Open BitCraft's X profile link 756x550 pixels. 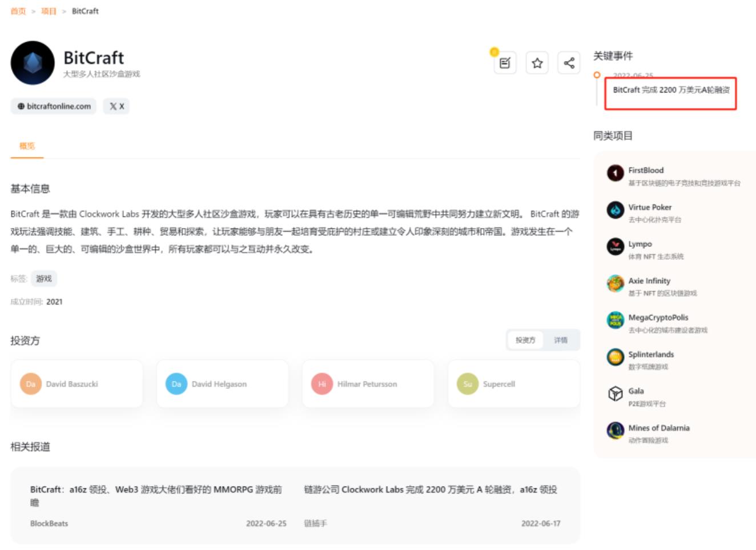[x=116, y=106]
